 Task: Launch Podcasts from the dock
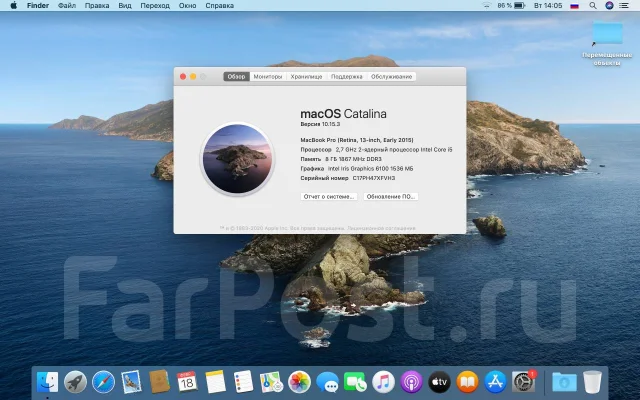[x=411, y=382]
